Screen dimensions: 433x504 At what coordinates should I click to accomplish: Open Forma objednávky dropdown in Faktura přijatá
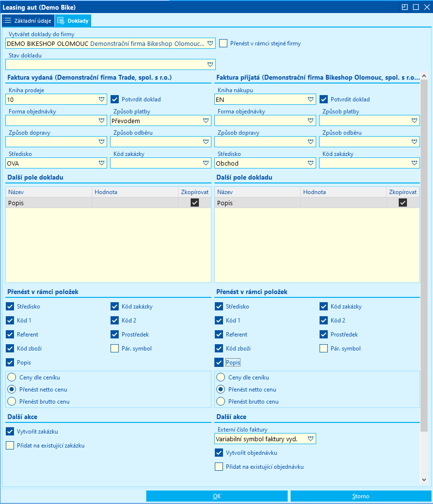310,121
